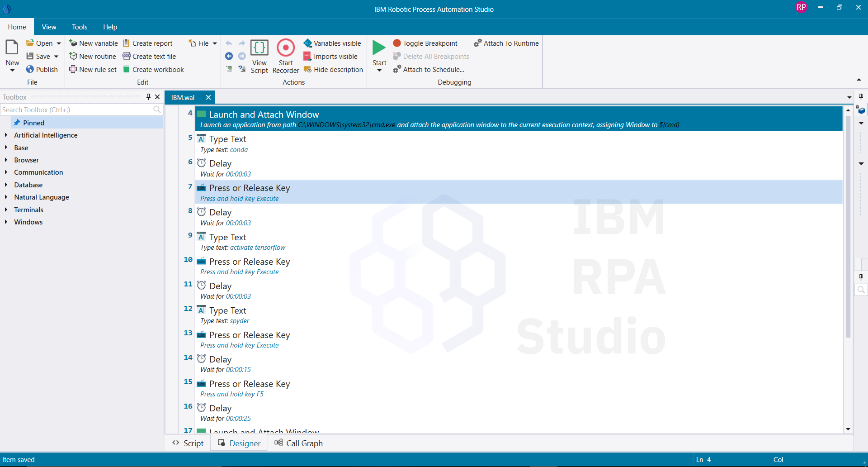Expand the Database category
Viewport: 868px width, 467px height.
pos(6,185)
